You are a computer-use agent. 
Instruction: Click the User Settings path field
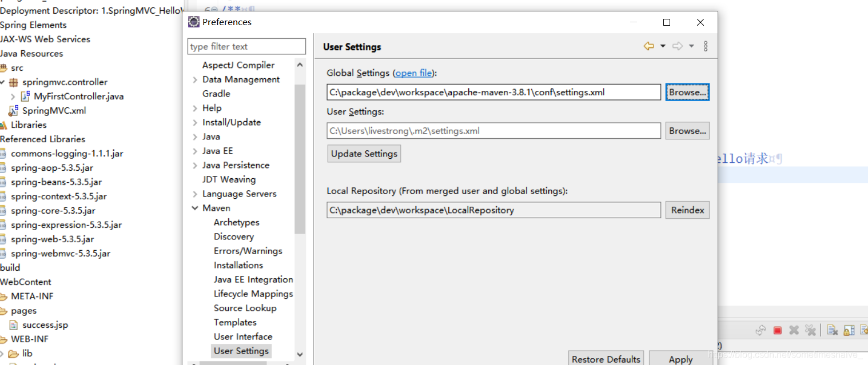[x=494, y=131]
